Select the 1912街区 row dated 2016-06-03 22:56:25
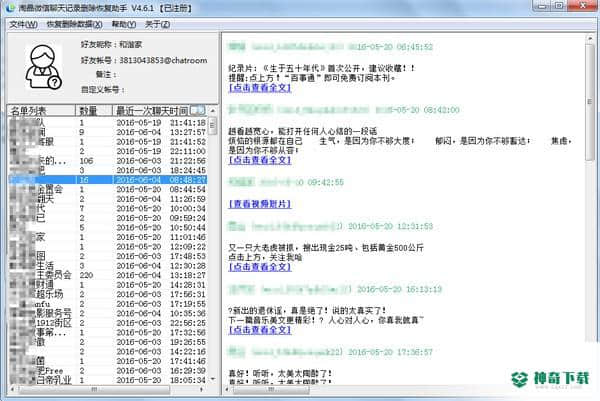 click(x=108, y=323)
